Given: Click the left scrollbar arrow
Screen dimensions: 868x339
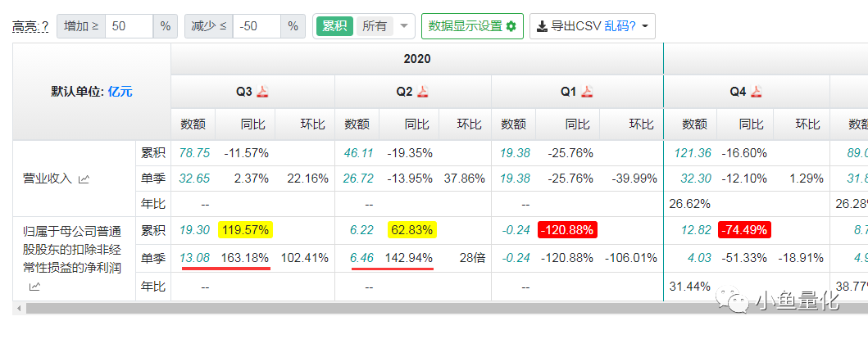Looking at the screenshot, I should [x=20, y=308].
